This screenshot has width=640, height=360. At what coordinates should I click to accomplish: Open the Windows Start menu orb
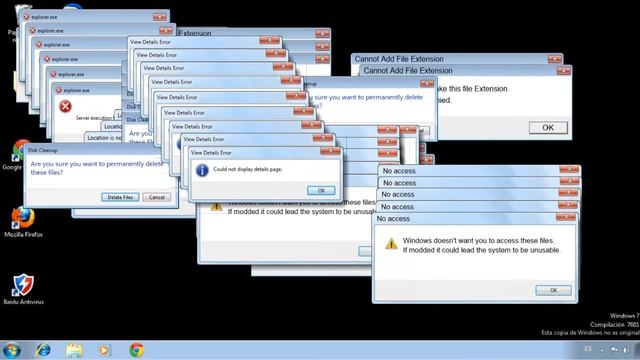(11, 350)
